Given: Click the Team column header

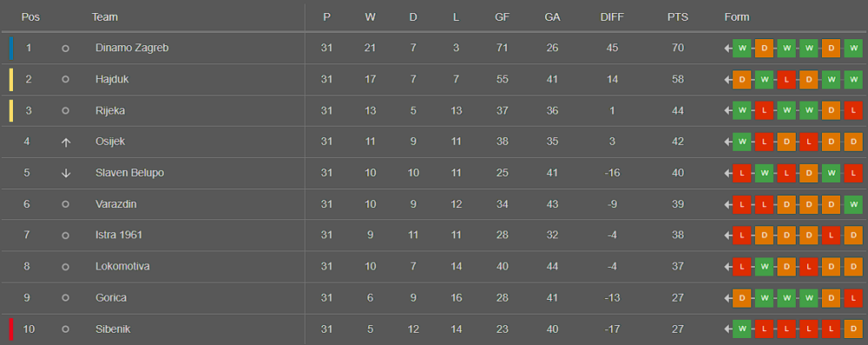Looking at the screenshot, I should point(105,17).
